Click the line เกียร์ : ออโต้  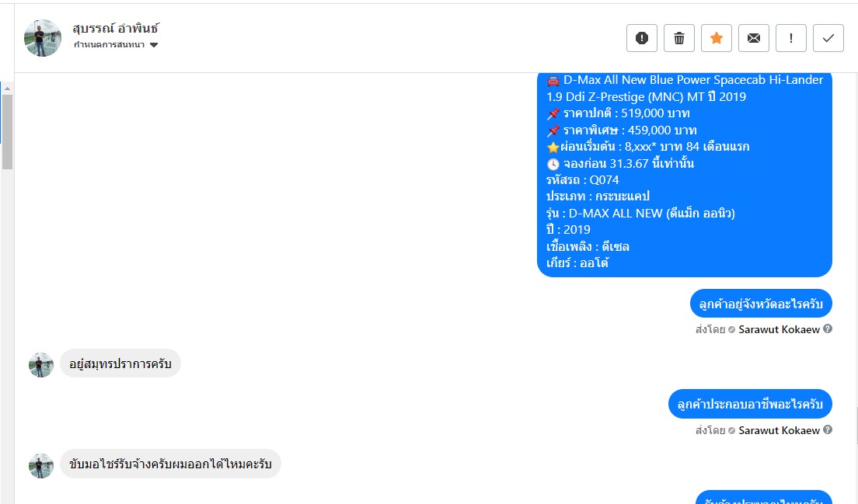(578, 263)
